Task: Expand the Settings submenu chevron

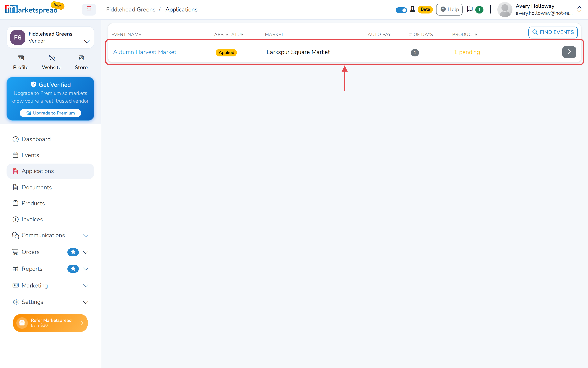Action: [86, 302]
